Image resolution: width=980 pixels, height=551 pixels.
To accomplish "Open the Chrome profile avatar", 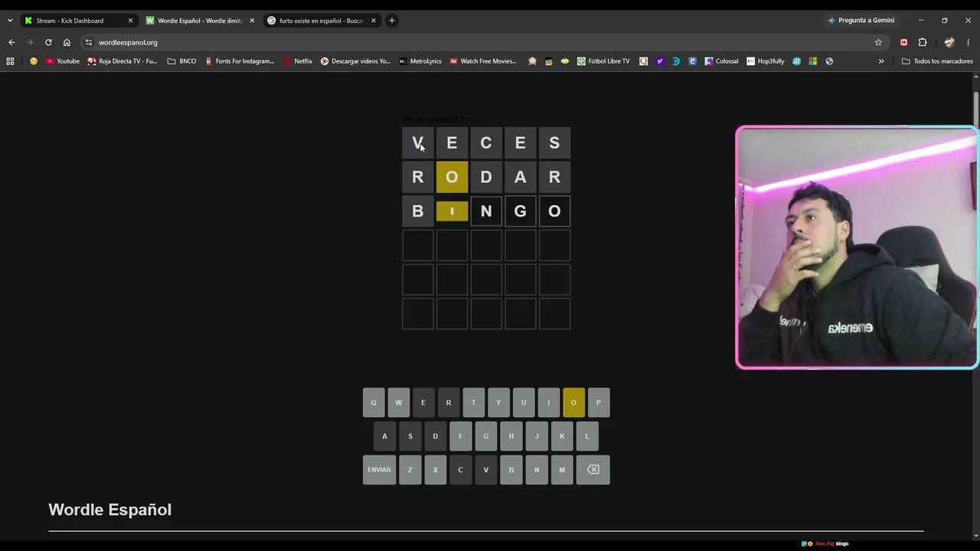I will pyautogui.click(x=949, y=42).
